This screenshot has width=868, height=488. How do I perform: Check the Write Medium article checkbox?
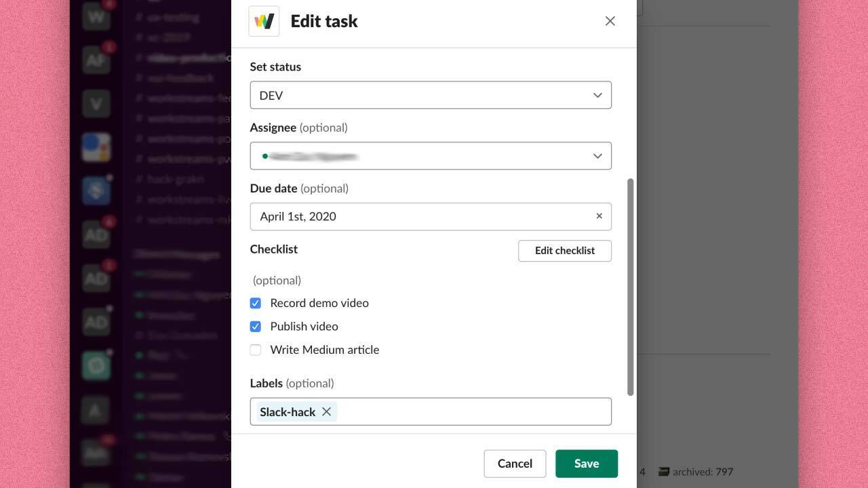point(256,350)
